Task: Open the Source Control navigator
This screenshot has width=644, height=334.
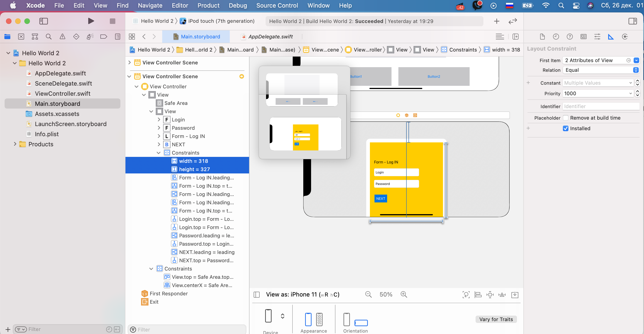Action: tap(21, 37)
